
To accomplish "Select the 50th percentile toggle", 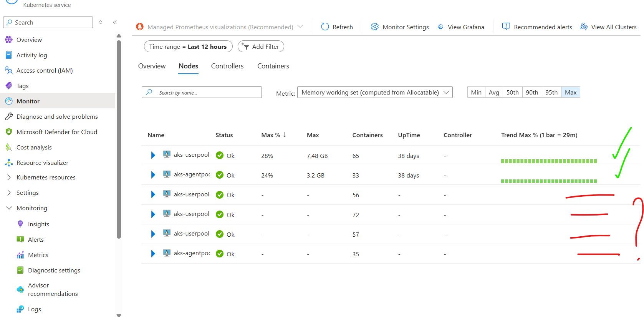I will tap(512, 92).
